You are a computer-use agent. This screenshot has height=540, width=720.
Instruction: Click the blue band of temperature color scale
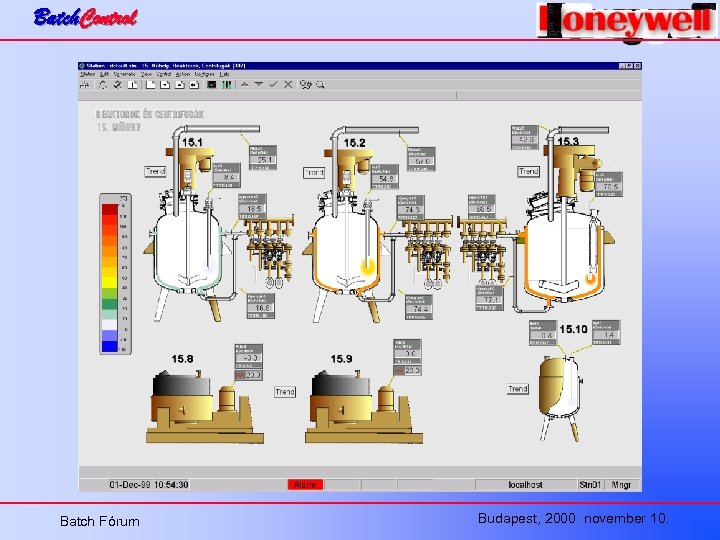click(x=110, y=346)
